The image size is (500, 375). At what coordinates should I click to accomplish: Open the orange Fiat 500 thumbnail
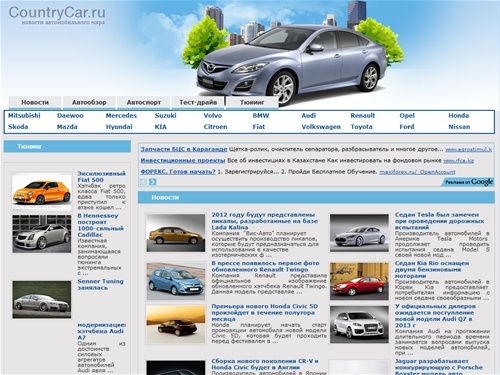pyautogui.click(x=42, y=191)
